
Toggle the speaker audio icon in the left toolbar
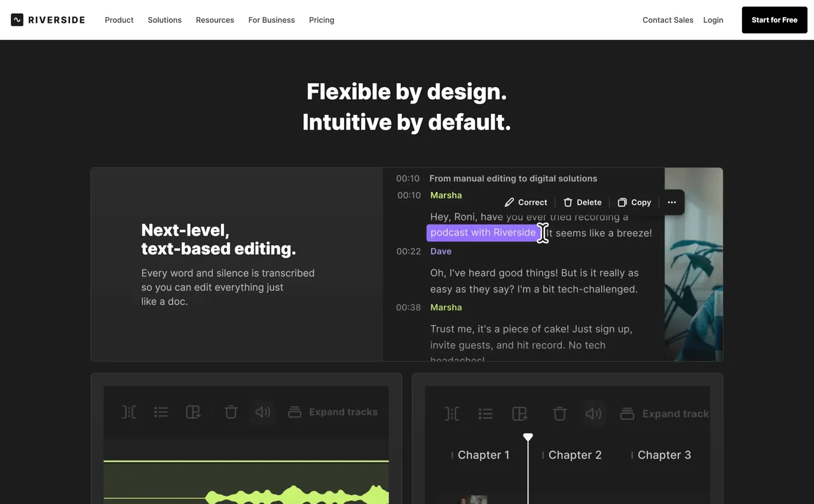pyautogui.click(x=263, y=412)
